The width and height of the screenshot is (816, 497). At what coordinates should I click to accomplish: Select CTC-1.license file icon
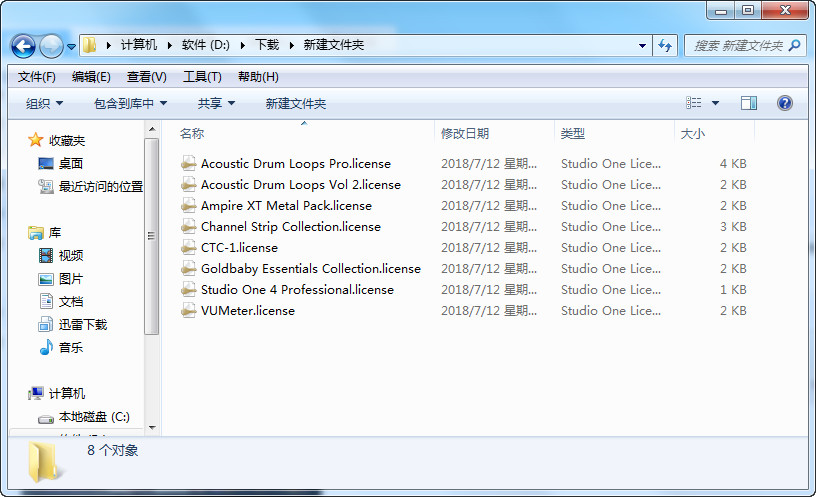(x=188, y=248)
